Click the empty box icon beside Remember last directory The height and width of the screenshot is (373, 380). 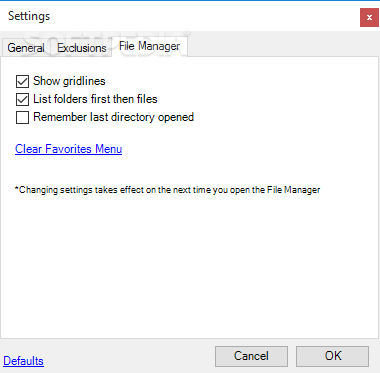coord(22,117)
